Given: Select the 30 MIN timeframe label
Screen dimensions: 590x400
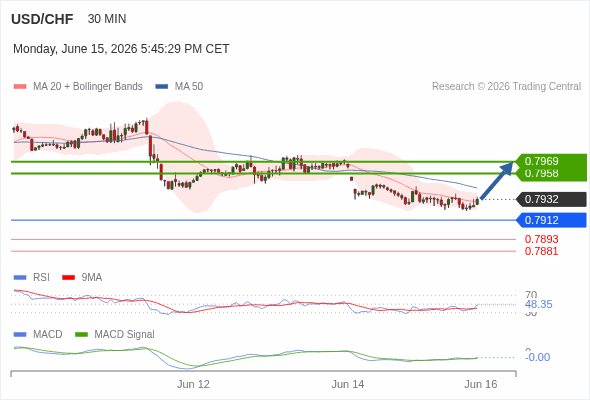Looking at the screenshot, I should click(x=107, y=19).
